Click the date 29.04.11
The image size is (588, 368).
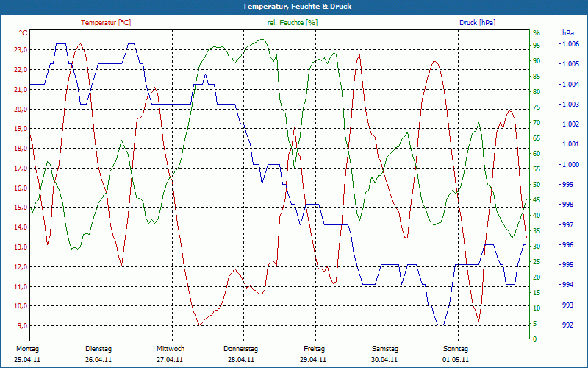(x=313, y=360)
